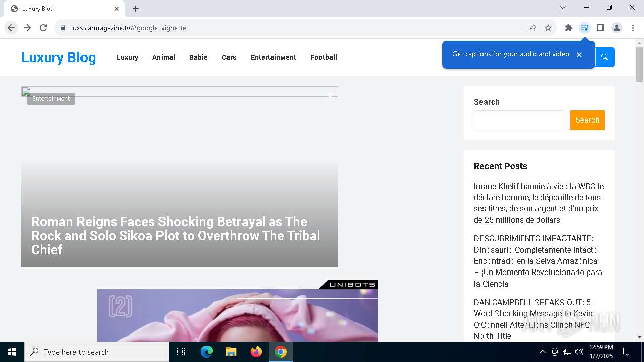Click the scrollbar down arrow
Image resolution: width=644 pixels, height=362 pixels.
tap(639, 337)
